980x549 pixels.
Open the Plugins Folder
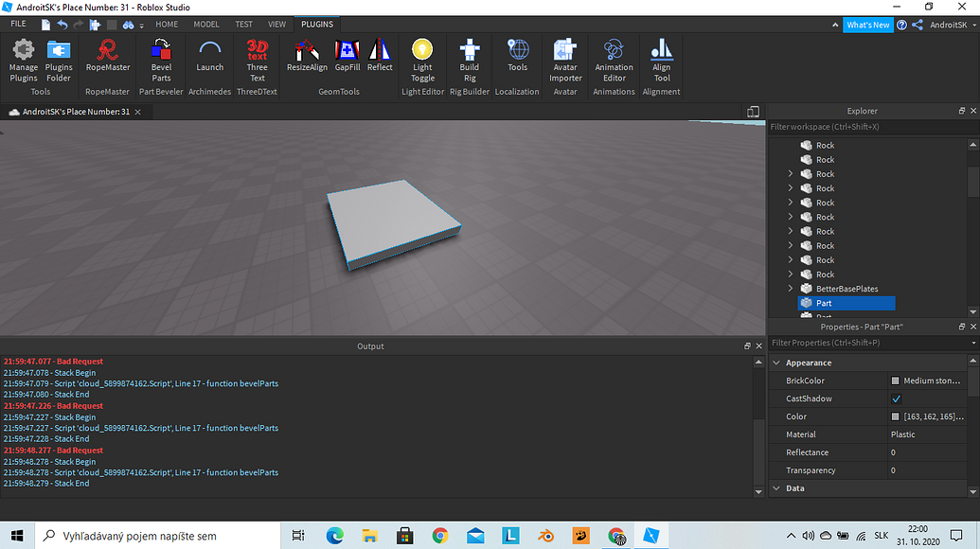pyautogui.click(x=59, y=61)
